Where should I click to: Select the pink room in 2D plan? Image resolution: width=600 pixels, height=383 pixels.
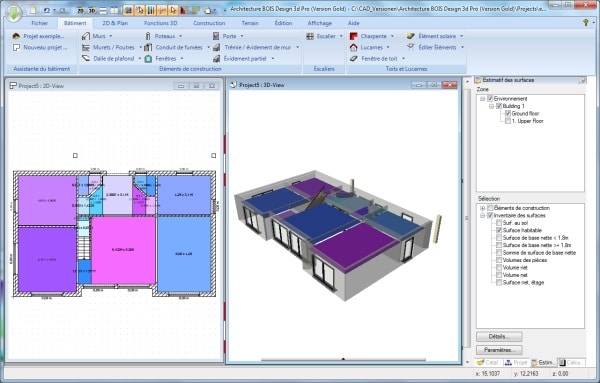[123, 251]
